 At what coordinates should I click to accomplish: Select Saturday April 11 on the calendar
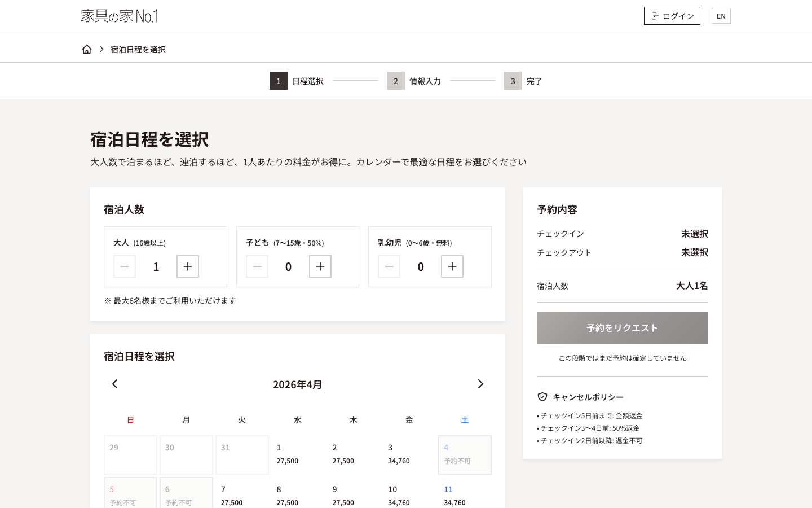tap(465, 493)
